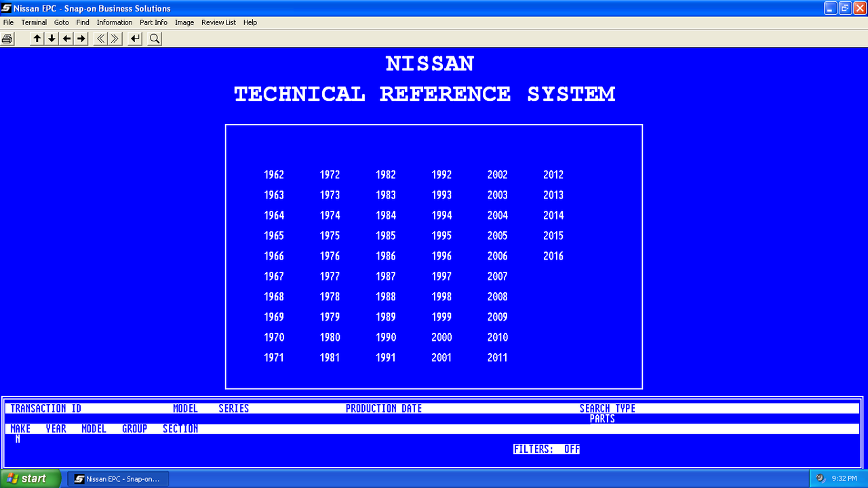
Task: Click the SERIES header label
Action: (x=234, y=409)
